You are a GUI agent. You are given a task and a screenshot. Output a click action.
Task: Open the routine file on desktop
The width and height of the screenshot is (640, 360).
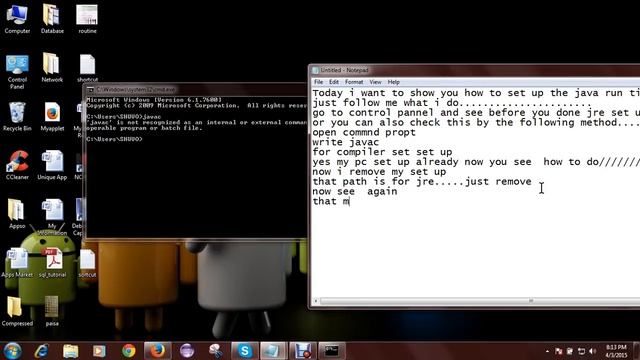pyautogui.click(x=87, y=19)
